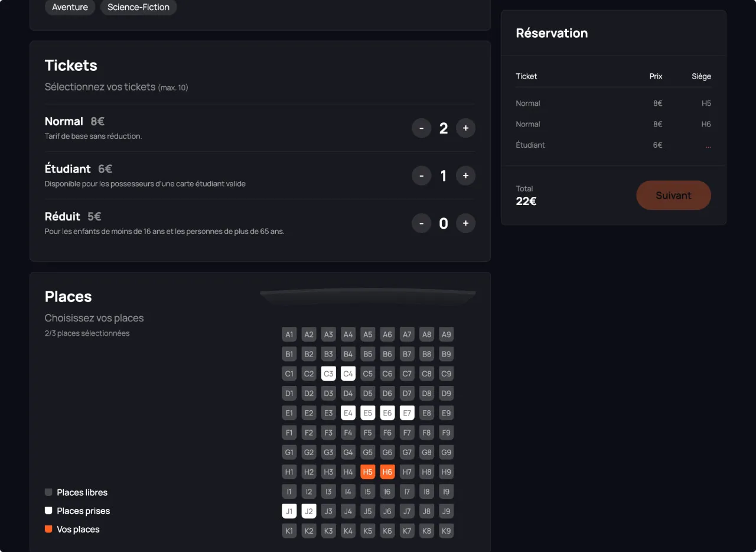Select seat A1 in the front row
The image size is (756, 552).
[x=289, y=334]
